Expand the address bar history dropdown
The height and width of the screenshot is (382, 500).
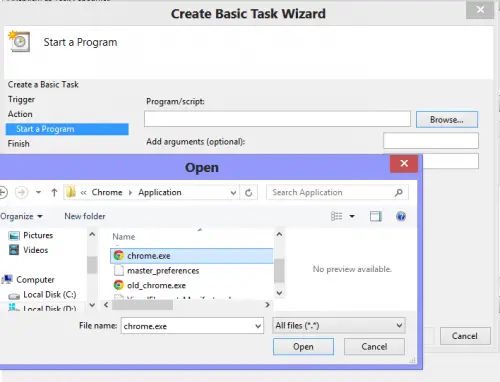(x=233, y=193)
